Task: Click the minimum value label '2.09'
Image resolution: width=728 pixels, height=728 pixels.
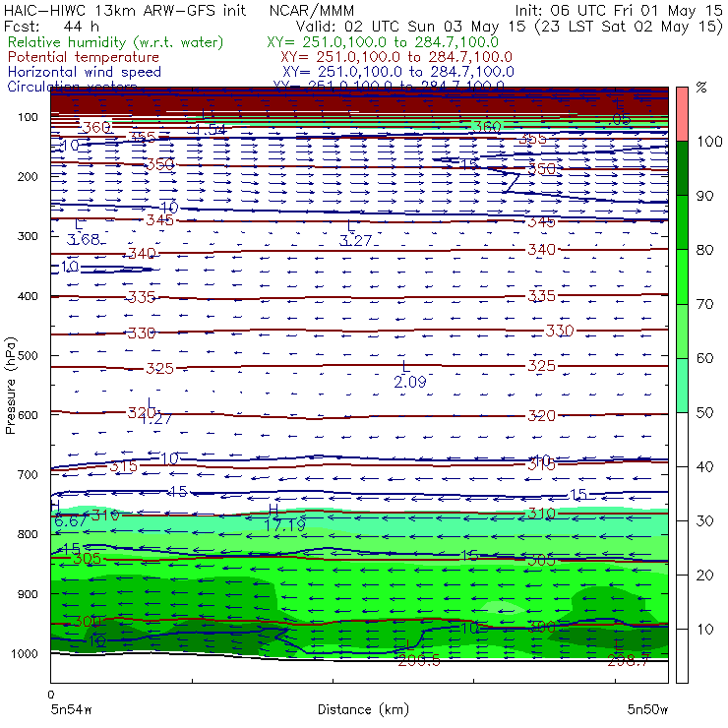Action: [410, 382]
